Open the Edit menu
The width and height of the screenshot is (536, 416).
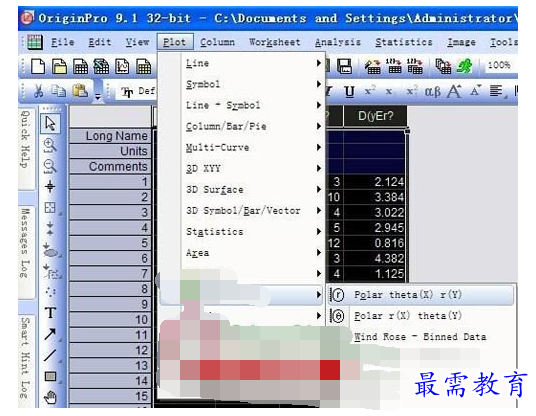point(99,42)
